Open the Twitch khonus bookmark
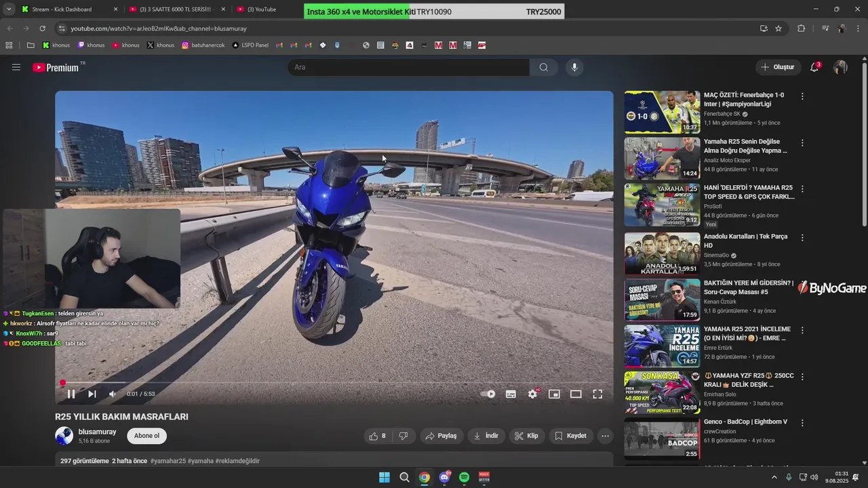 pyautogui.click(x=92, y=45)
